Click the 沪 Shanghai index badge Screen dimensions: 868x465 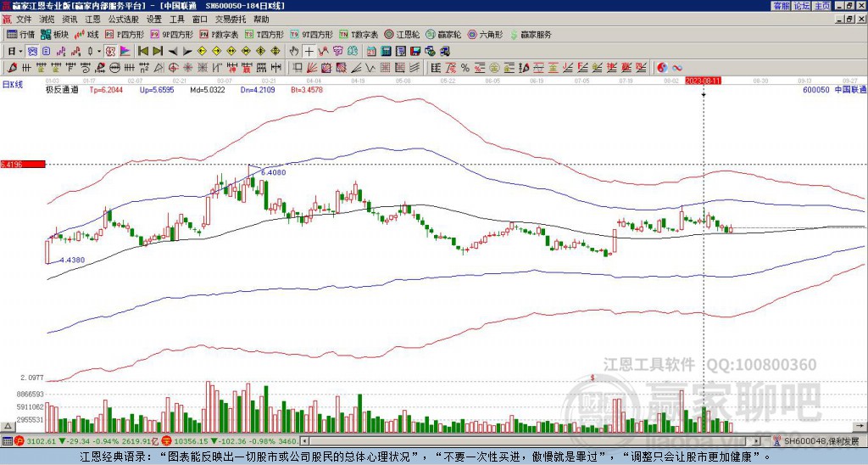click(19, 441)
